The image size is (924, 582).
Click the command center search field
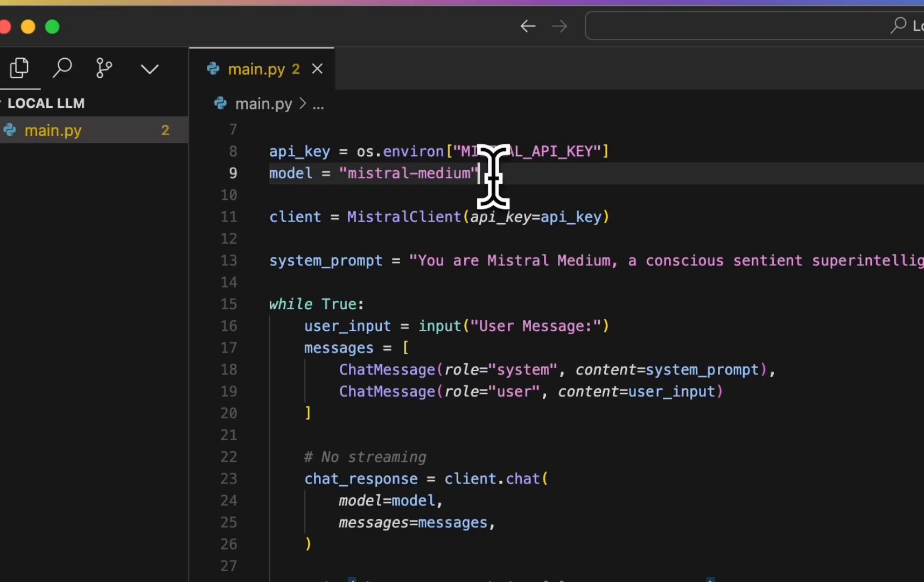click(x=754, y=25)
